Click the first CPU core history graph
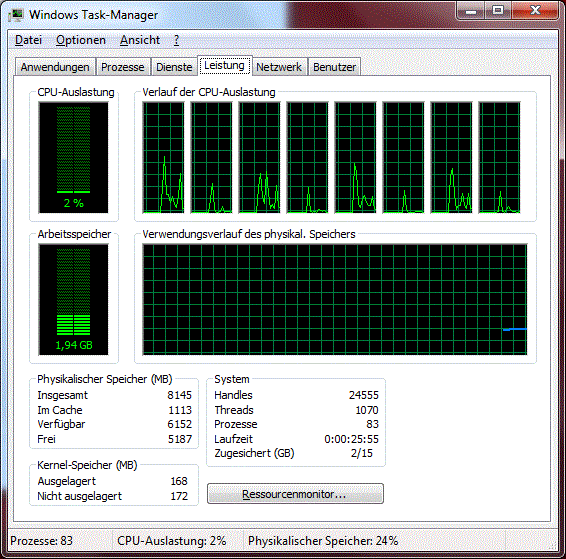This screenshot has height=559, width=566. tap(164, 157)
